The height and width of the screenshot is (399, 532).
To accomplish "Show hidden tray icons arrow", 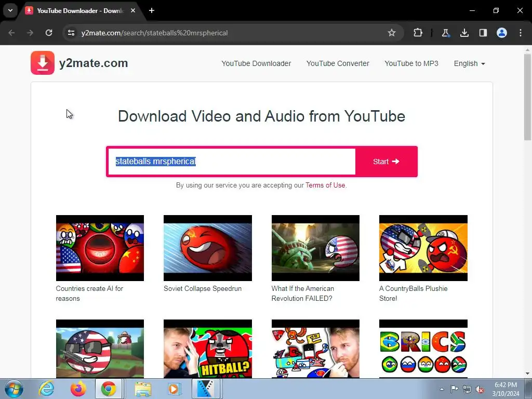I will (442, 389).
